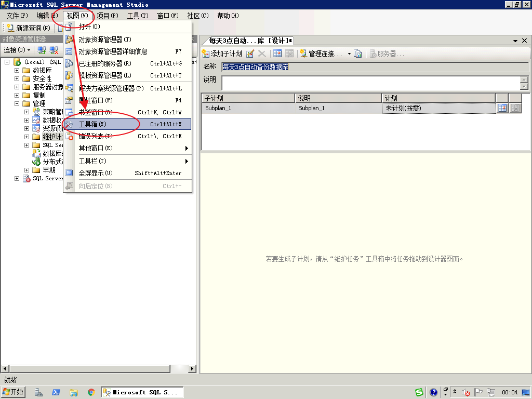Open the 工具栏(T) submenu
The image size is (532, 399).
point(128,161)
